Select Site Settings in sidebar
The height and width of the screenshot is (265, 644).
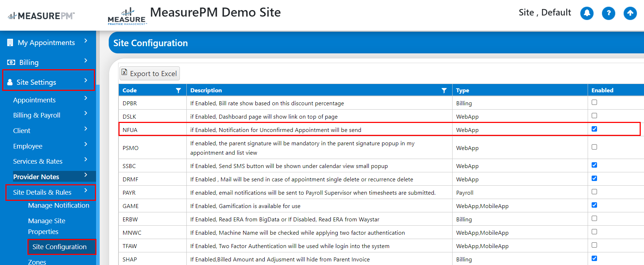[36, 82]
